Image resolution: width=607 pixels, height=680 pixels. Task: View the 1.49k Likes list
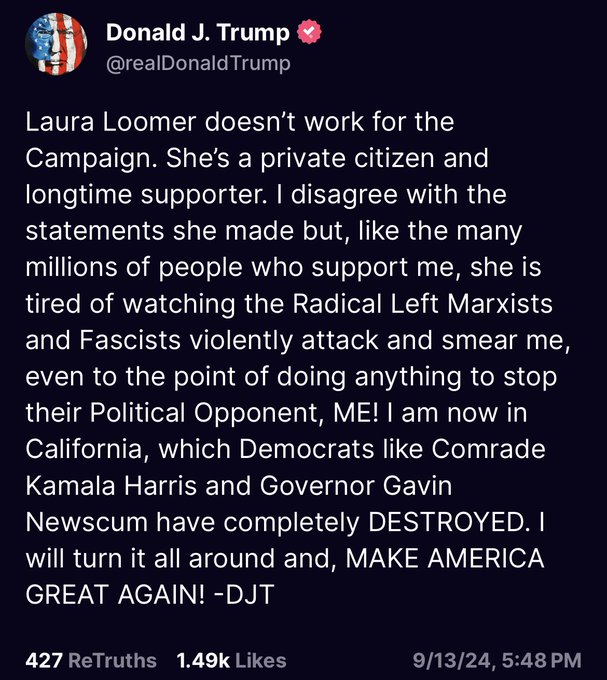(232, 660)
